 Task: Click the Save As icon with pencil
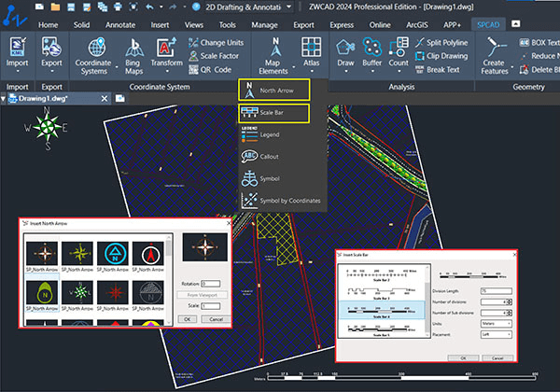[87, 7]
